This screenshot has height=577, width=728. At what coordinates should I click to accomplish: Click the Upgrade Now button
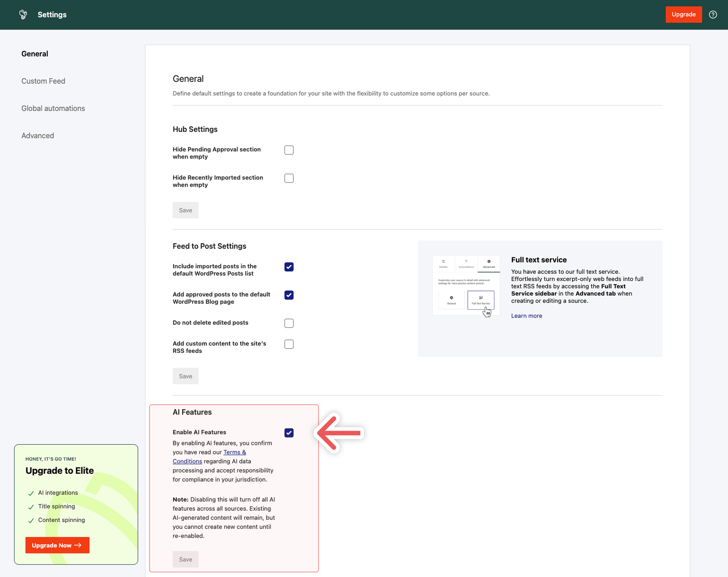point(57,545)
